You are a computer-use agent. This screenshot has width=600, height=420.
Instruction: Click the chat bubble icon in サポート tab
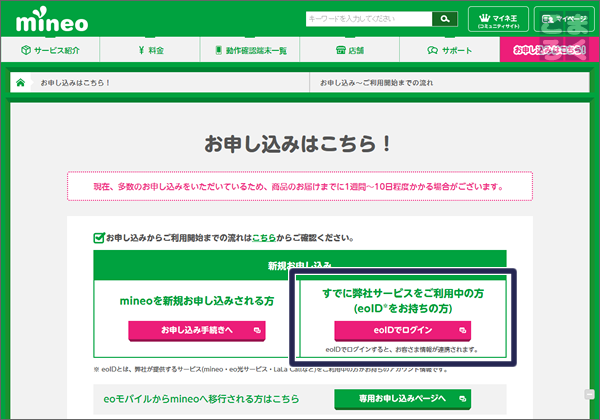[432, 50]
